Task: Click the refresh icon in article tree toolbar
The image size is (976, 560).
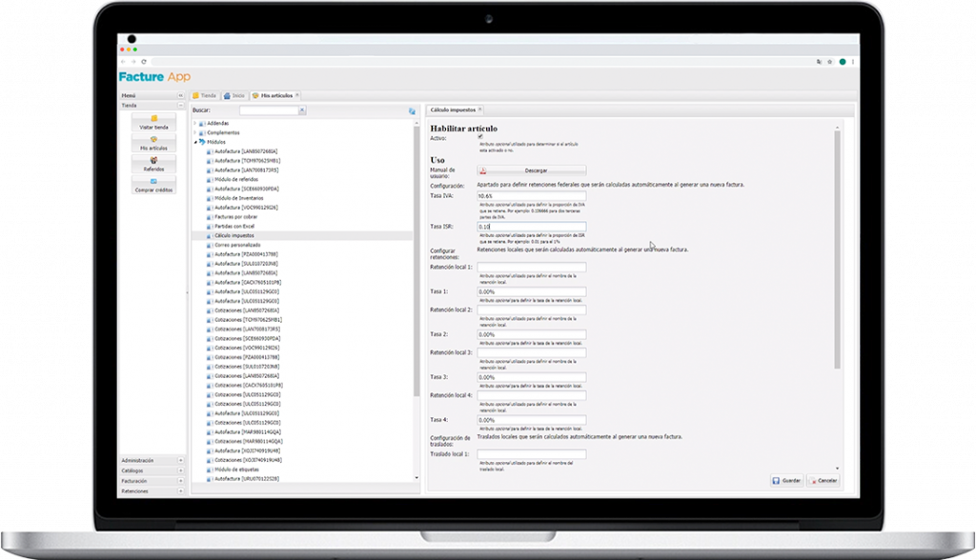Action: [412, 110]
